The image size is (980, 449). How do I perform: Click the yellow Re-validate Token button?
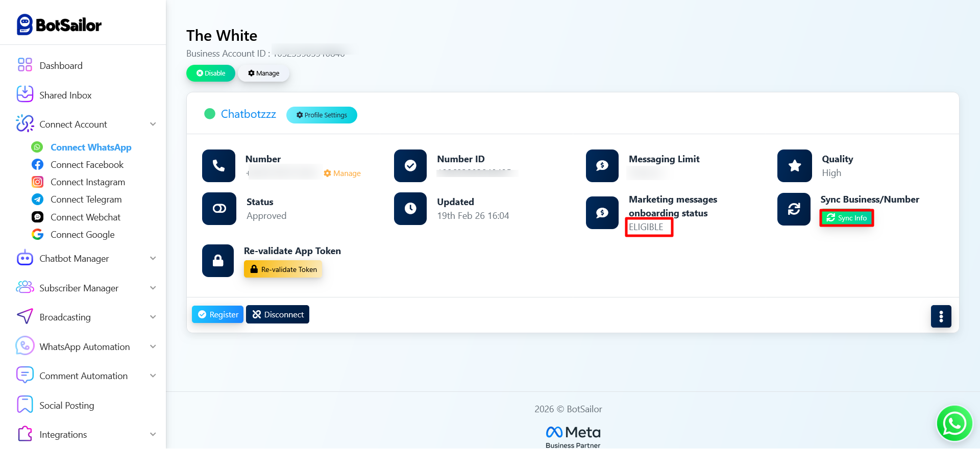[283, 269]
